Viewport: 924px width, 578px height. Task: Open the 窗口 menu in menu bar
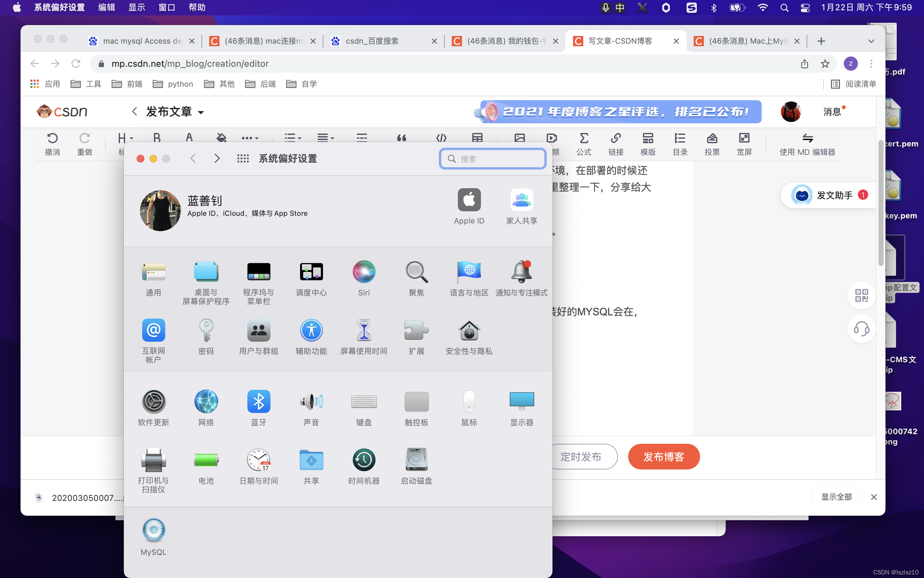(167, 7)
